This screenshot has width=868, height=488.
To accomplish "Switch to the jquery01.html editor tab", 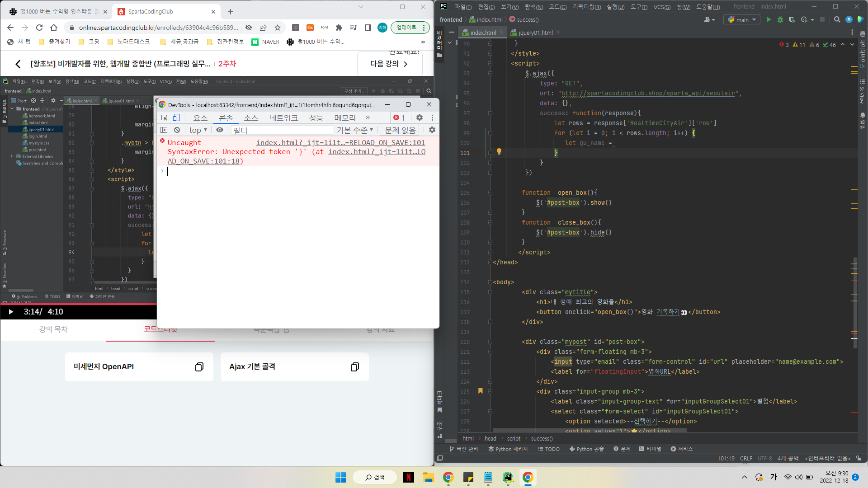I will pyautogui.click(x=535, y=33).
